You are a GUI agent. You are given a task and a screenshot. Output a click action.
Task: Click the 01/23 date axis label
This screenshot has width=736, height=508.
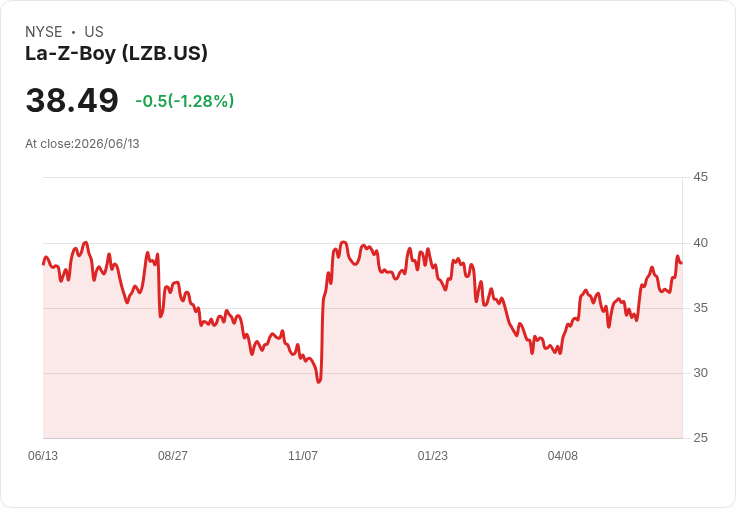click(x=432, y=455)
